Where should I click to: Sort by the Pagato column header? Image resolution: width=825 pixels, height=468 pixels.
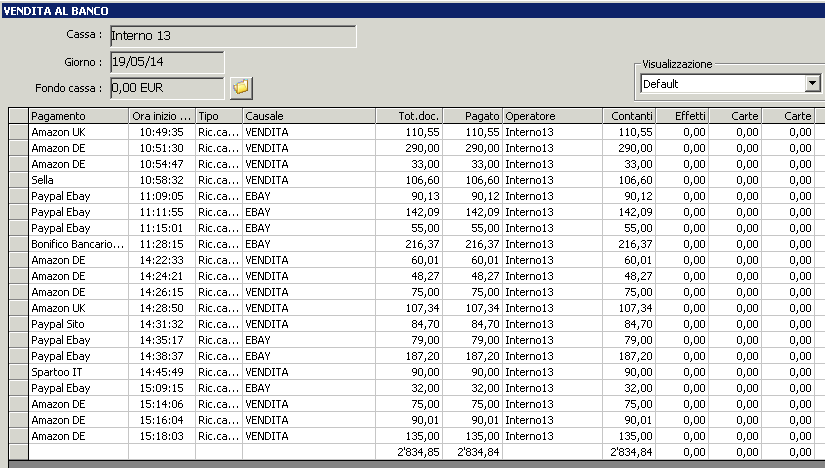pos(472,116)
